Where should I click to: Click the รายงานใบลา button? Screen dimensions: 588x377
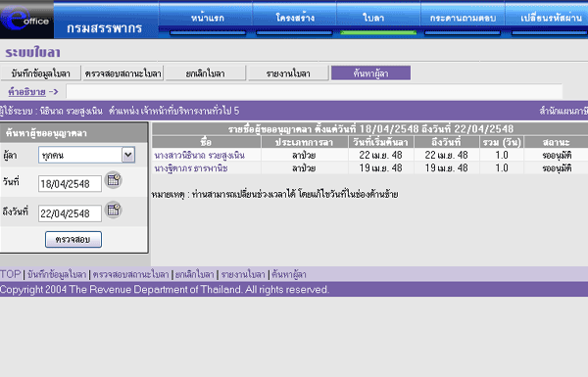(x=288, y=73)
